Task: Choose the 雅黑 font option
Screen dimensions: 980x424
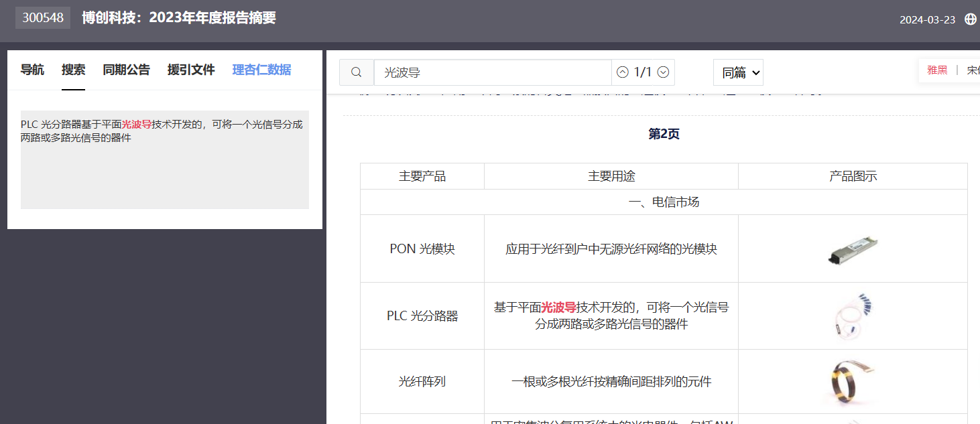Action: click(x=937, y=70)
